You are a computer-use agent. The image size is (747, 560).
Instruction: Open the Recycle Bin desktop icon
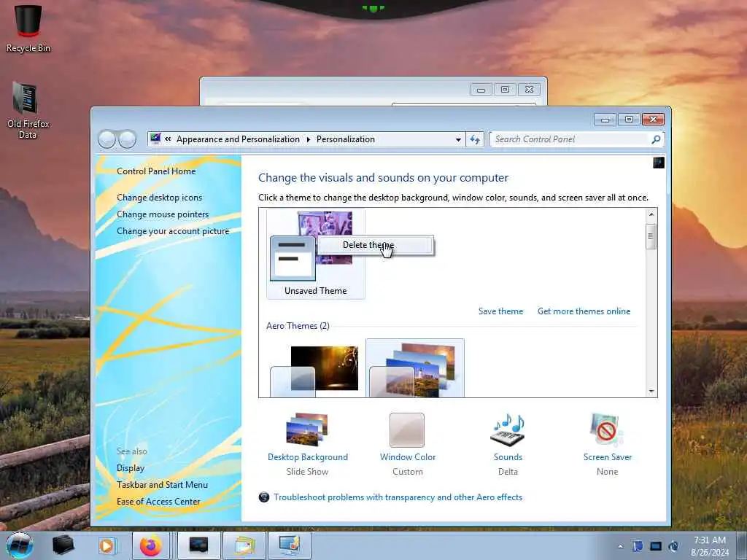(x=28, y=28)
